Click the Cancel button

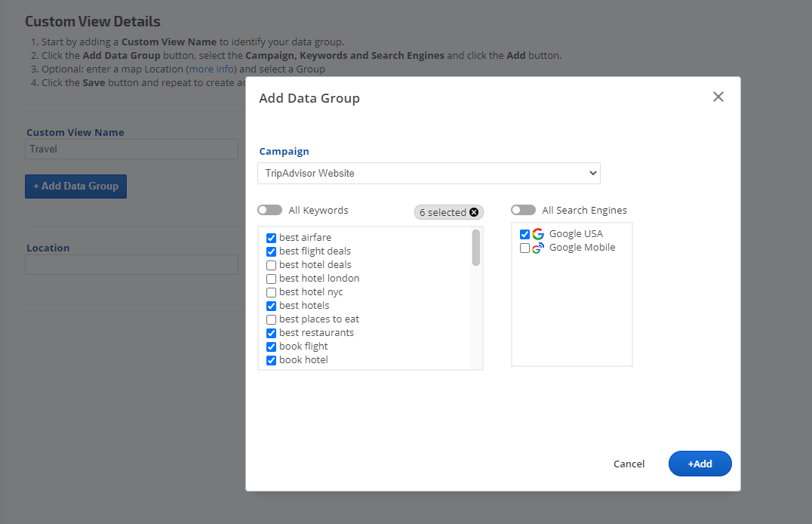click(629, 464)
